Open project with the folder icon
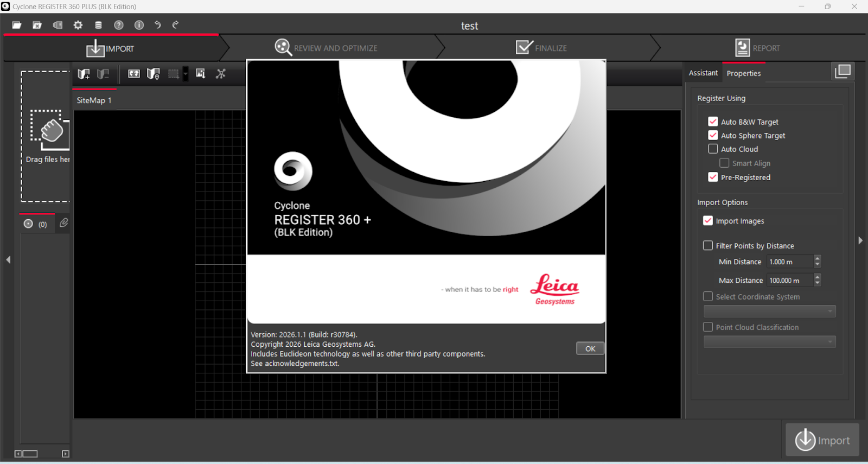Viewport: 868px width, 464px height. [x=17, y=25]
